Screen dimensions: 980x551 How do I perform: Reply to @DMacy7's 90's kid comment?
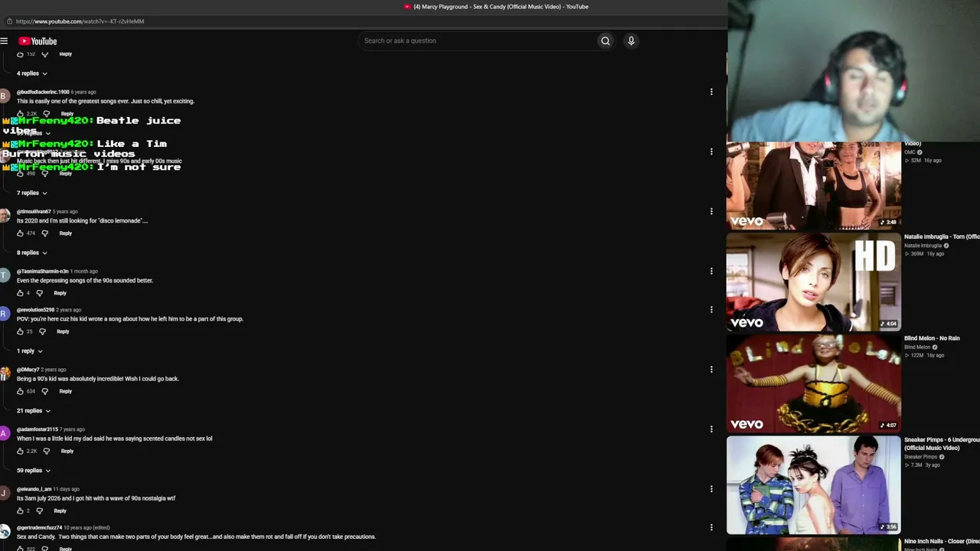pyautogui.click(x=66, y=391)
